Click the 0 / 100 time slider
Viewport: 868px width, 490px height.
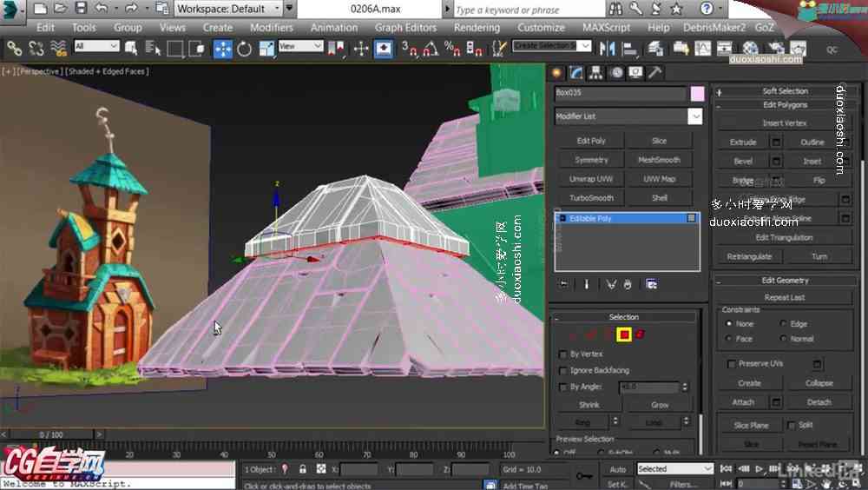point(51,434)
